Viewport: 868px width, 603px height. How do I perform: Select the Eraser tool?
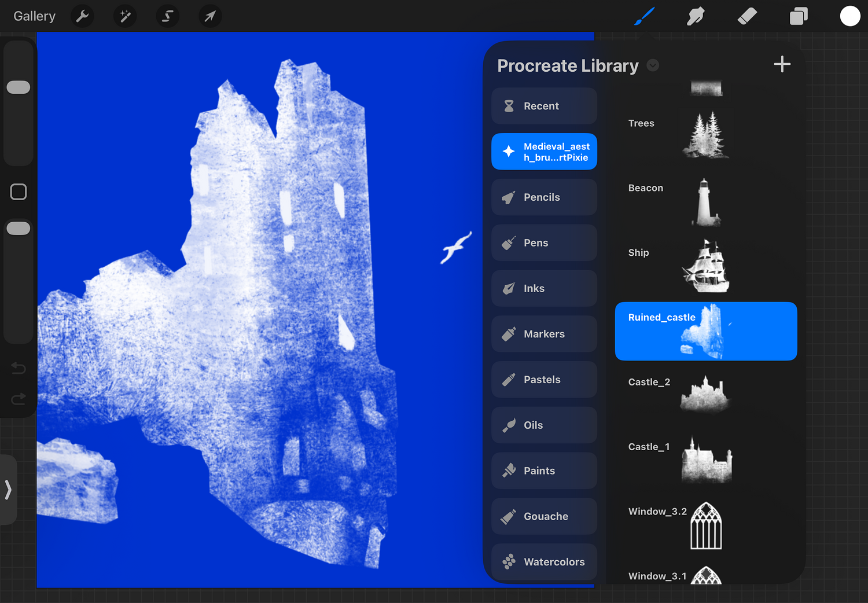coord(747,16)
